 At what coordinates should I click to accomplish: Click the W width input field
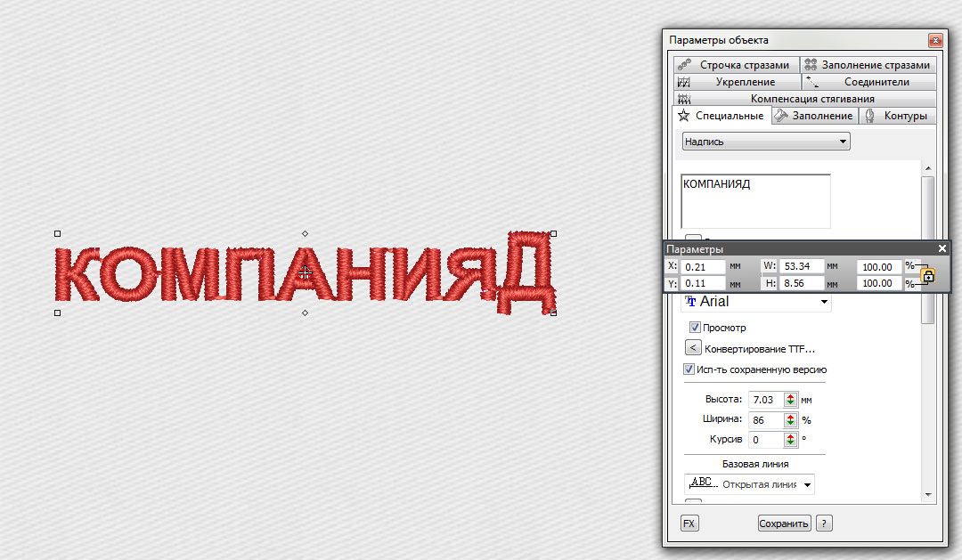click(802, 266)
